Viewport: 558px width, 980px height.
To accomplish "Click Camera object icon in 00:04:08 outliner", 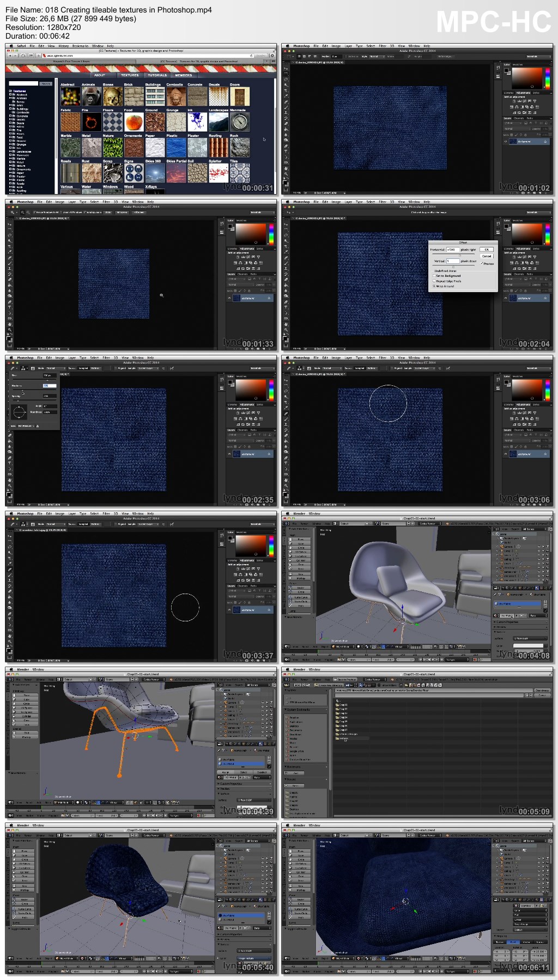I will (x=502, y=547).
